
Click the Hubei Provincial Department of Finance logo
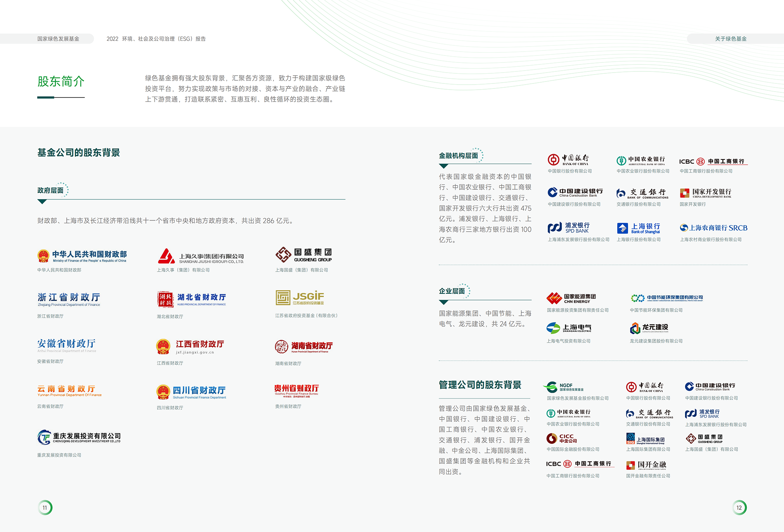(192, 299)
